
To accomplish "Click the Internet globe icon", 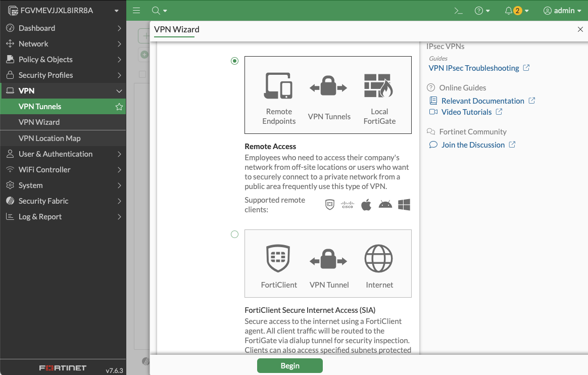I will [x=379, y=258].
